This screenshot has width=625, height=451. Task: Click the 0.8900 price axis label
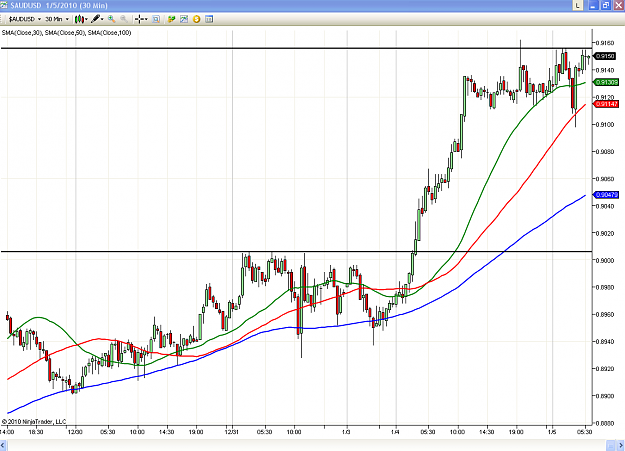tap(605, 396)
